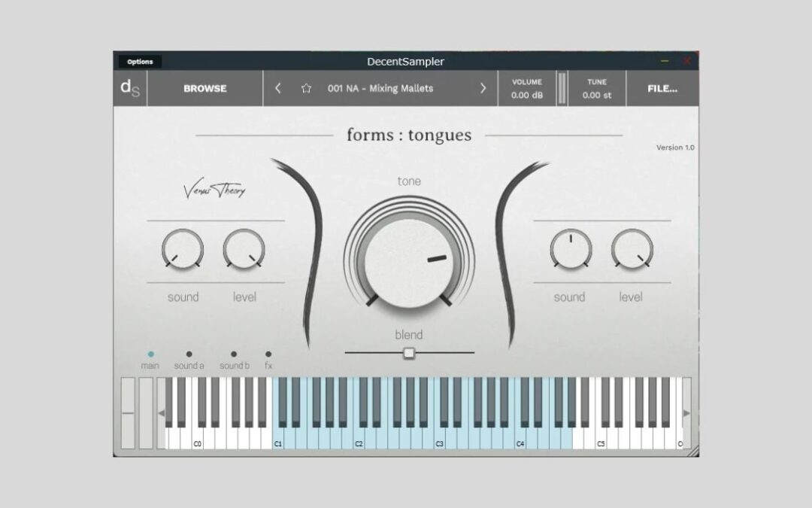
Task: Shift keyboard octave up with right arrow
Action: (x=686, y=413)
